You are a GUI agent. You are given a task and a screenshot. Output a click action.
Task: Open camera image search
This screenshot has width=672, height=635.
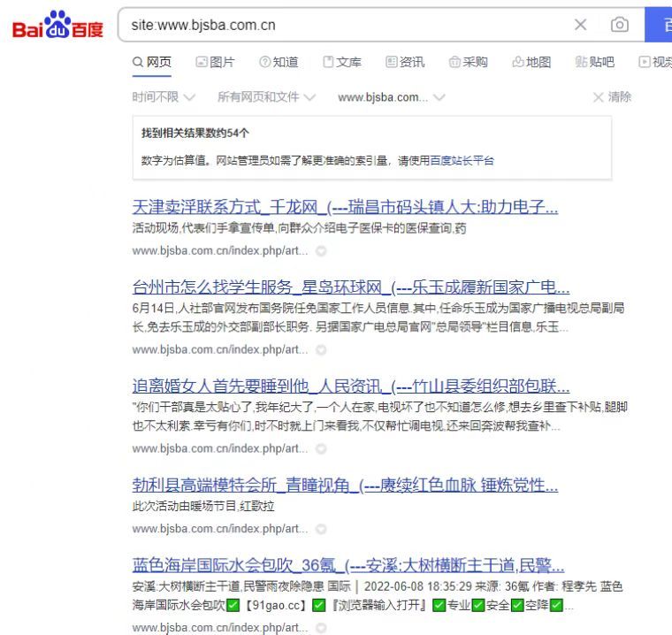(x=620, y=25)
